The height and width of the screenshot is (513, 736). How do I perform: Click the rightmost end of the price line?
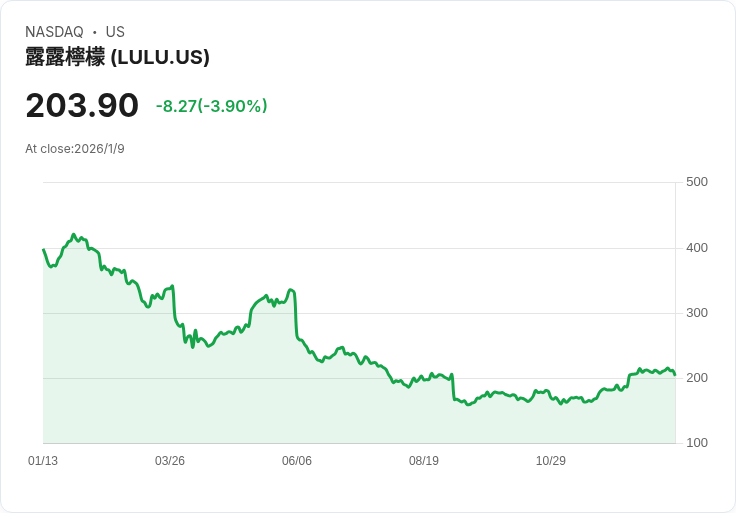click(675, 375)
